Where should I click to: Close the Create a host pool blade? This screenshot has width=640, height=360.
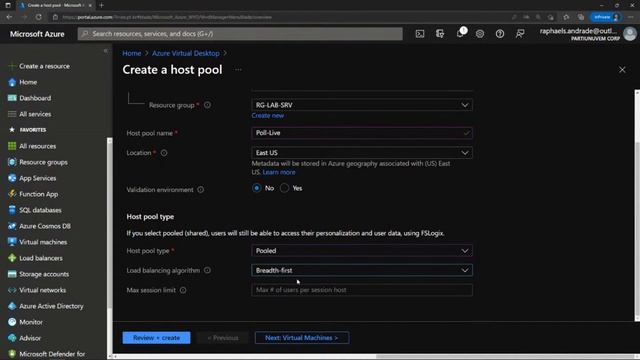tap(622, 70)
